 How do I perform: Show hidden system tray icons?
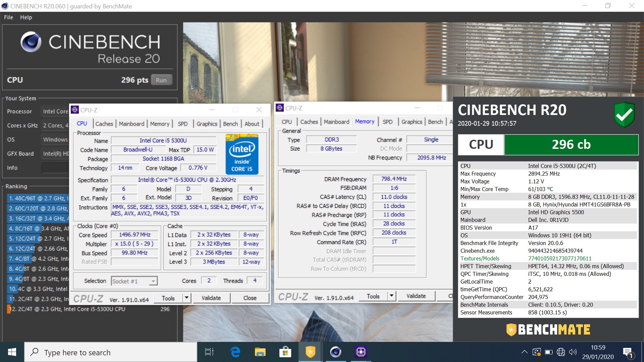click(x=524, y=352)
